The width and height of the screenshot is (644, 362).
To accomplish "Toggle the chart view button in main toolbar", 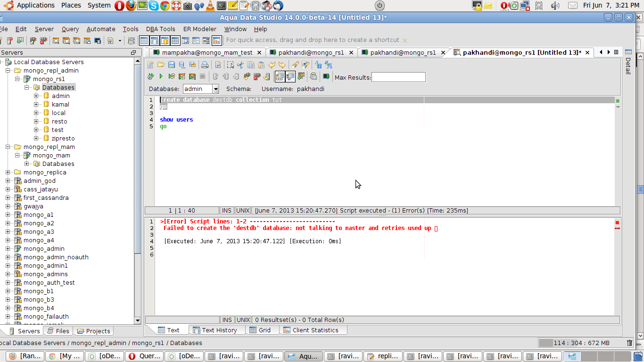I will point(217,41).
